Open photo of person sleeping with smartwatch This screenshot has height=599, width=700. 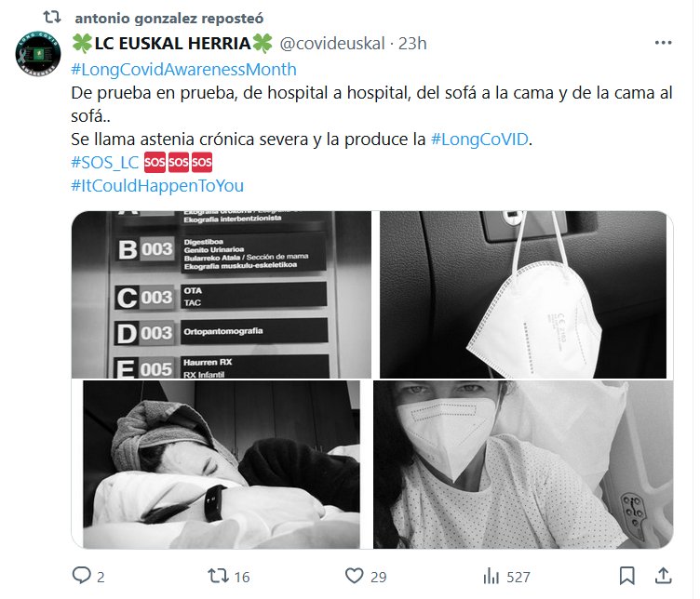222,464
